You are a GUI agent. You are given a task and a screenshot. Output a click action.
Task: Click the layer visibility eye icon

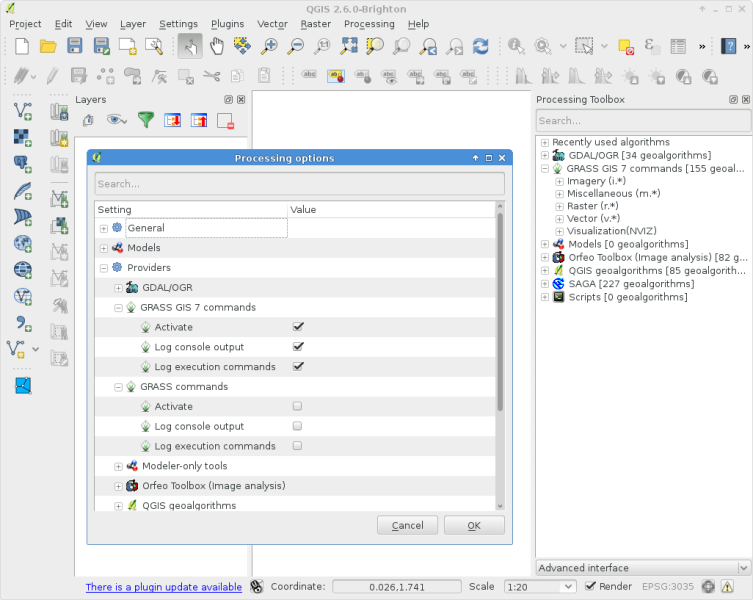tap(117, 120)
